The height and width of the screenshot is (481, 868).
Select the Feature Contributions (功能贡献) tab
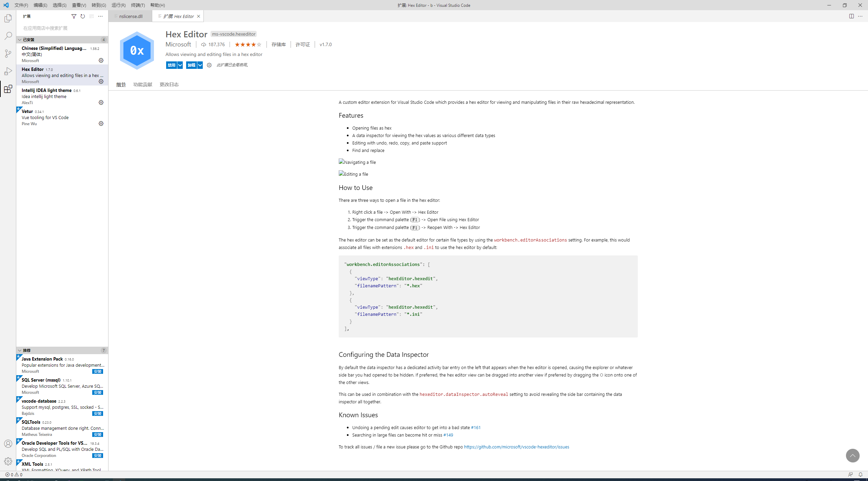[x=143, y=84]
